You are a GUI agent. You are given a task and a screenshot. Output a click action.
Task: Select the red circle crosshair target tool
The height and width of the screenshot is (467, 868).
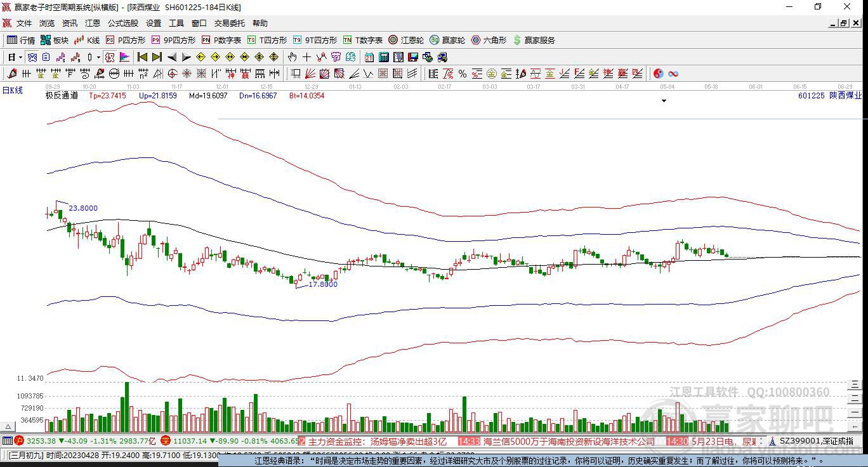pyautogui.click(x=172, y=74)
